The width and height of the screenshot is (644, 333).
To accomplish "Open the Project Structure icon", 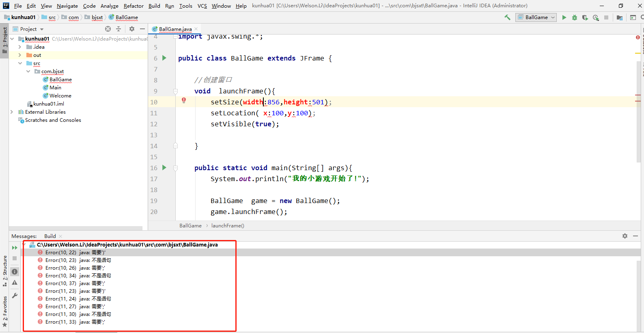I will 620,17.
